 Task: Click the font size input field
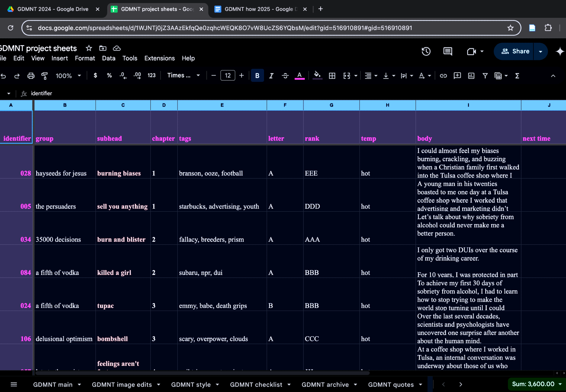228,76
